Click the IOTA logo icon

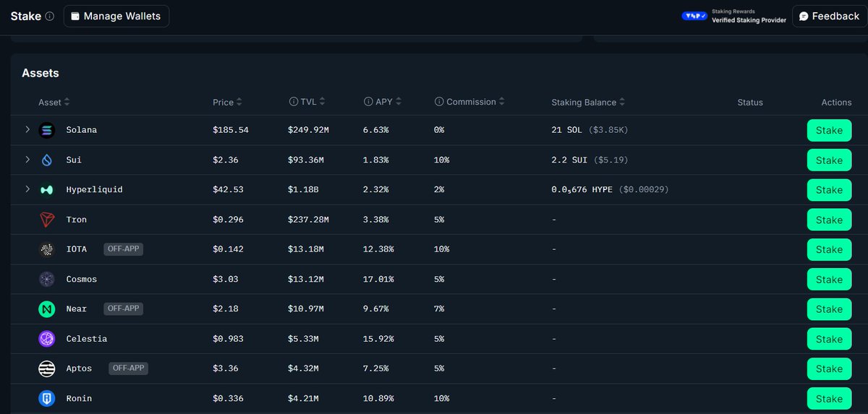tap(46, 249)
